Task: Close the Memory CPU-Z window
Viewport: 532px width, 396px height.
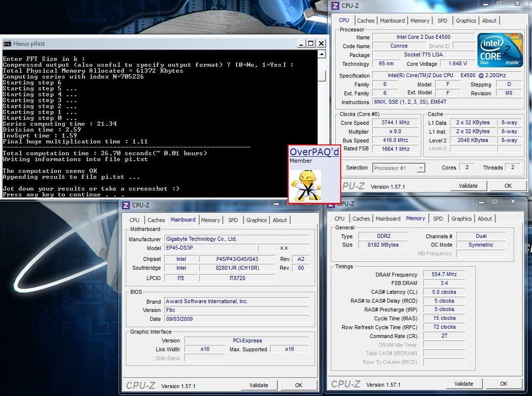Action: point(513,202)
